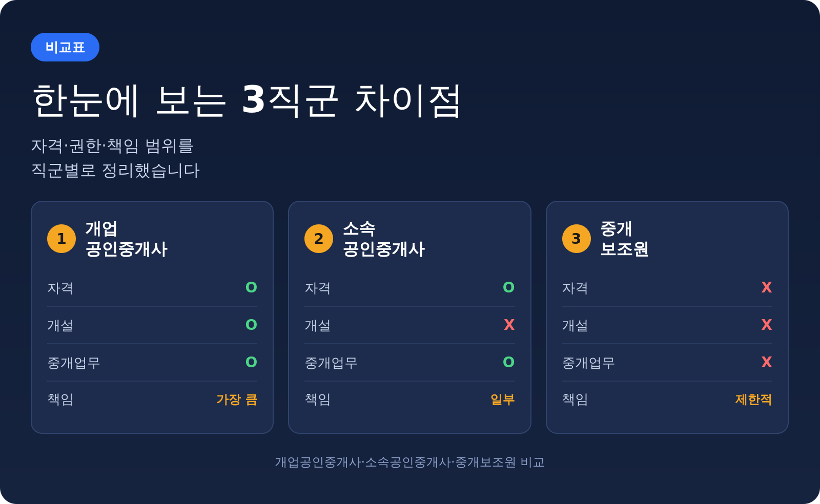This screenshot has height=504, width=820.
Task: Click the orange number 1 circle
Action: (x=61, y=239)
